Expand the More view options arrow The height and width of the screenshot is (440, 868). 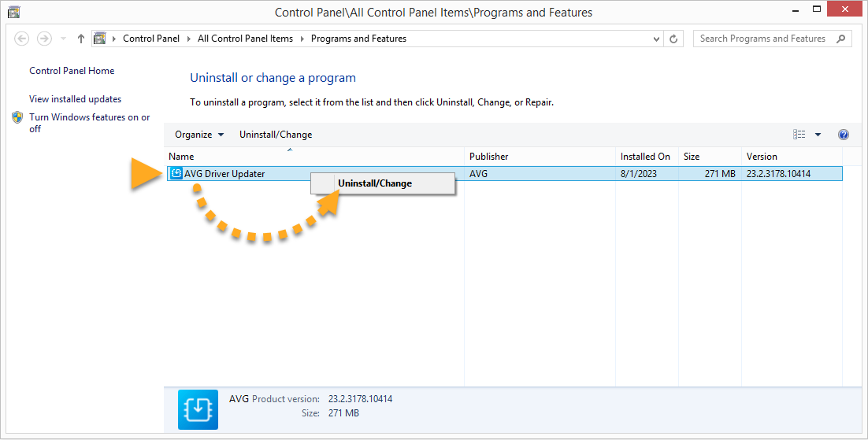click(818, 135)
